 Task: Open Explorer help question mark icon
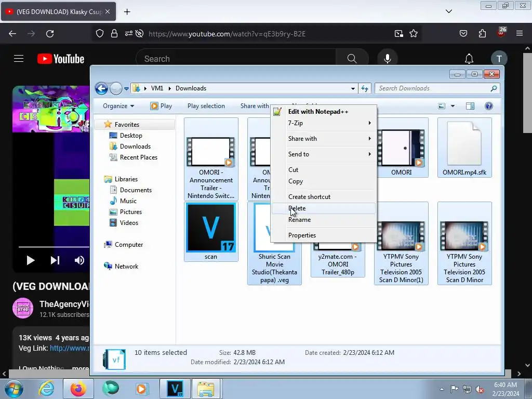[x=488, y=106]
